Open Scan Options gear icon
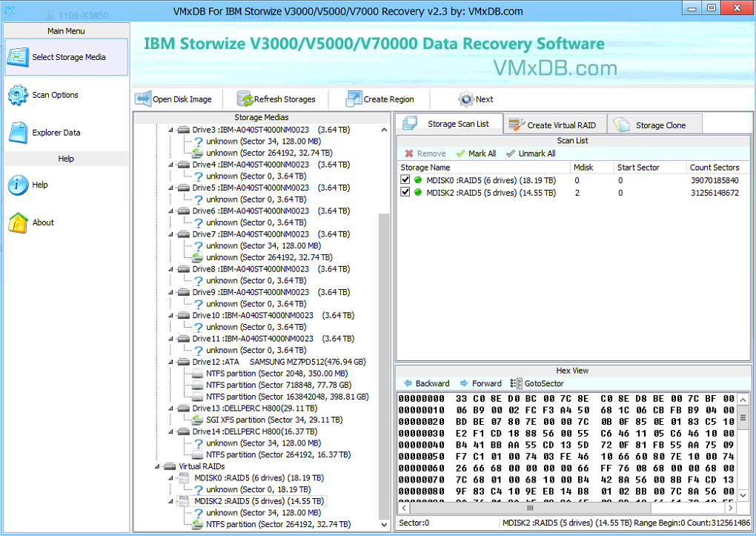The image size is (756, 536). 19,95
